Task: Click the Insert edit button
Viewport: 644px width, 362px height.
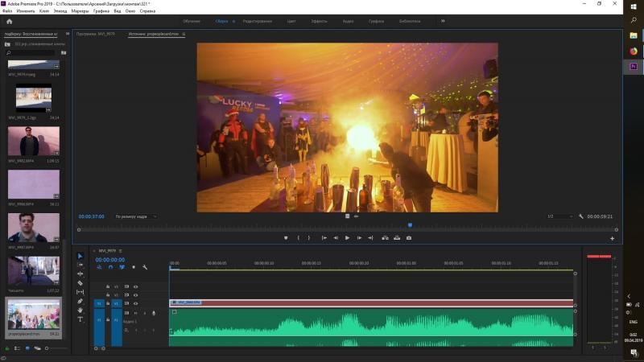Action: (385, 238)
